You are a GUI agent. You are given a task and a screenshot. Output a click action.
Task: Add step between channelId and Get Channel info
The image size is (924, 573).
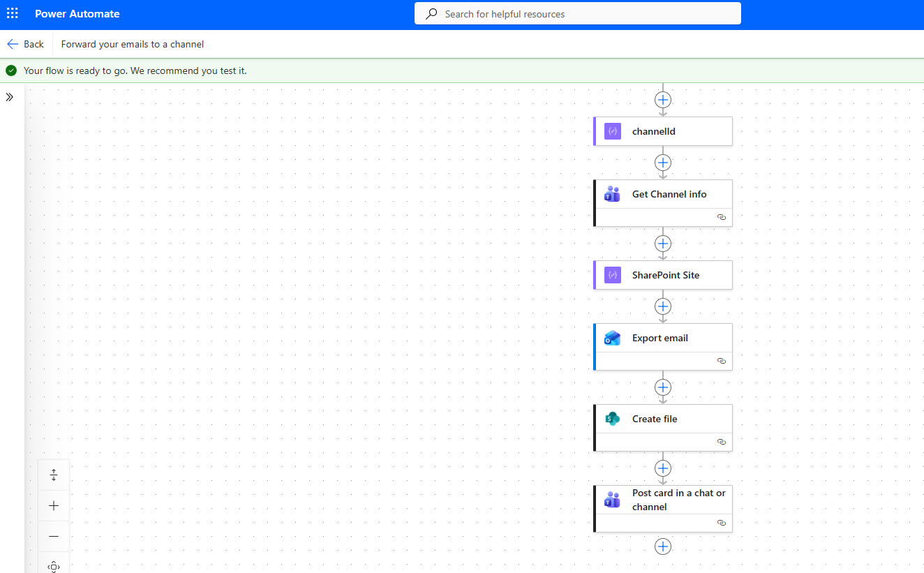pyautogui.click(x=663, y=163)
